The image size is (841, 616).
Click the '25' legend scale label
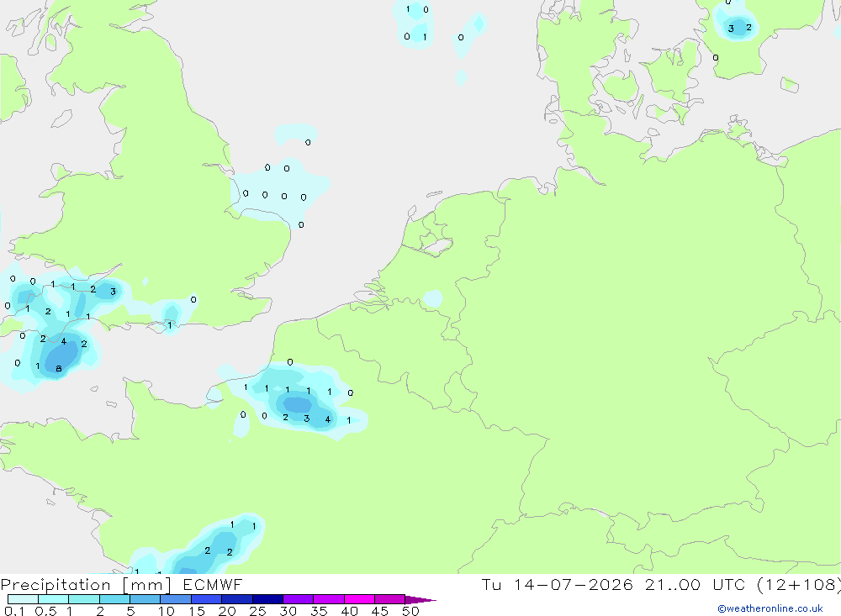(x=257, y=611)
